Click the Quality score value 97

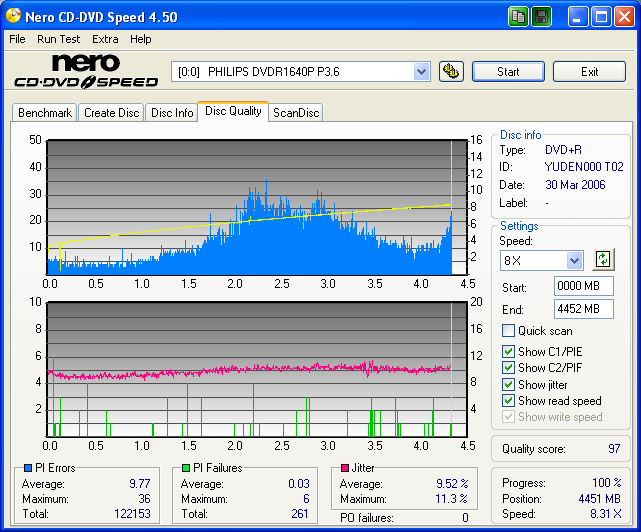coord(614,449)
